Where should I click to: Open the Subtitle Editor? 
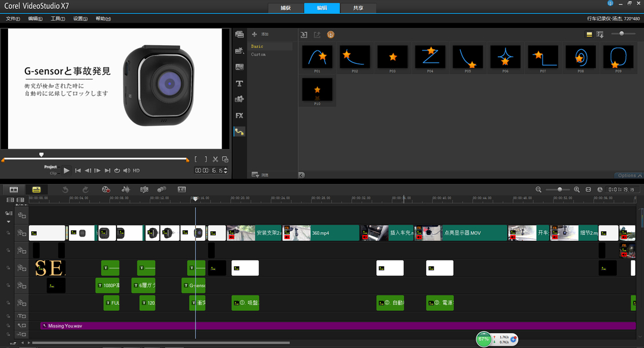(182, 190)
